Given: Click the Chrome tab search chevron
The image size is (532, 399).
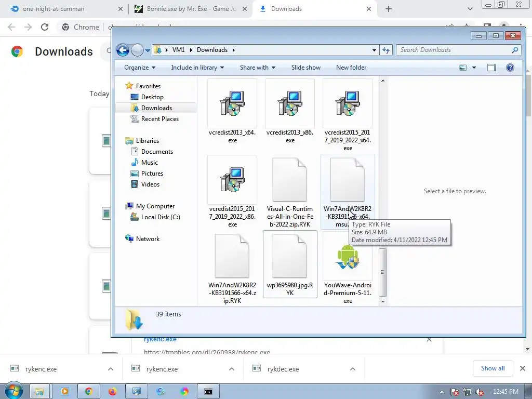Looking at the screenshot, I should tap(470, 9).
